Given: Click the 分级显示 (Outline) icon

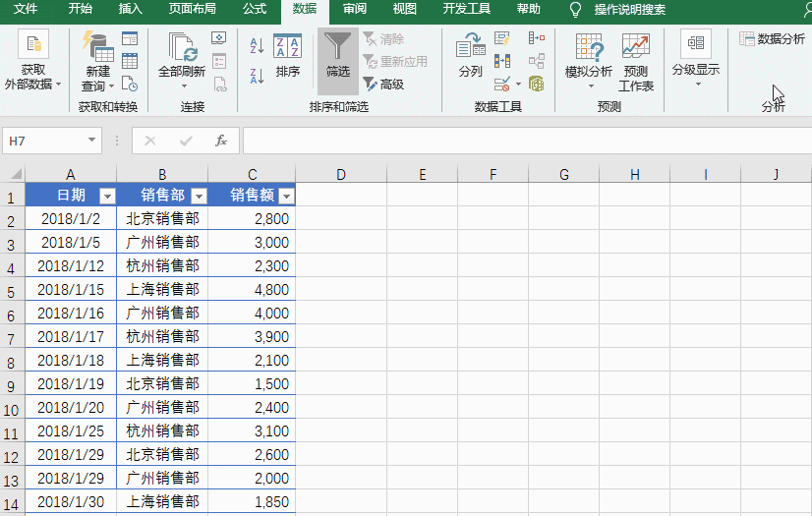Looking at the screenshot, I should pos(696,43).
